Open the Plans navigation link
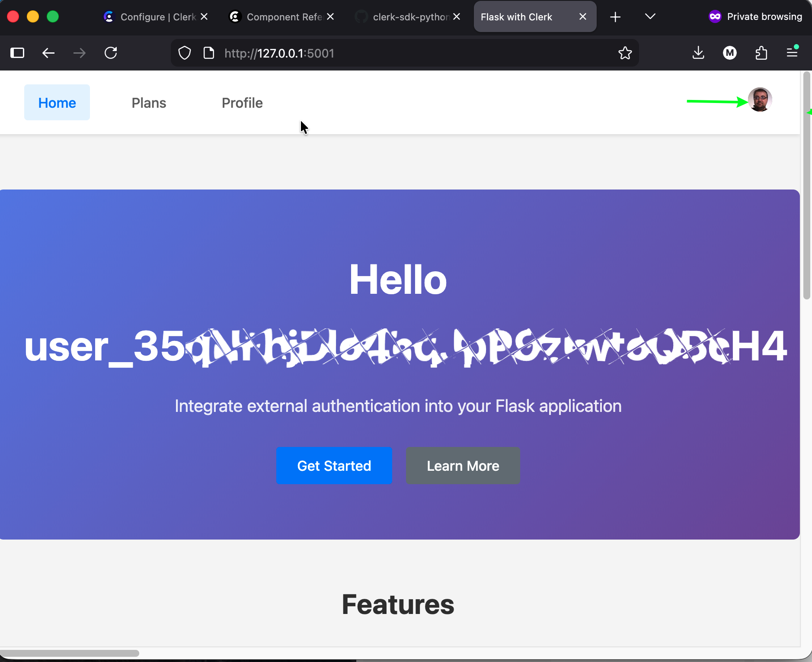 (149, 103)
